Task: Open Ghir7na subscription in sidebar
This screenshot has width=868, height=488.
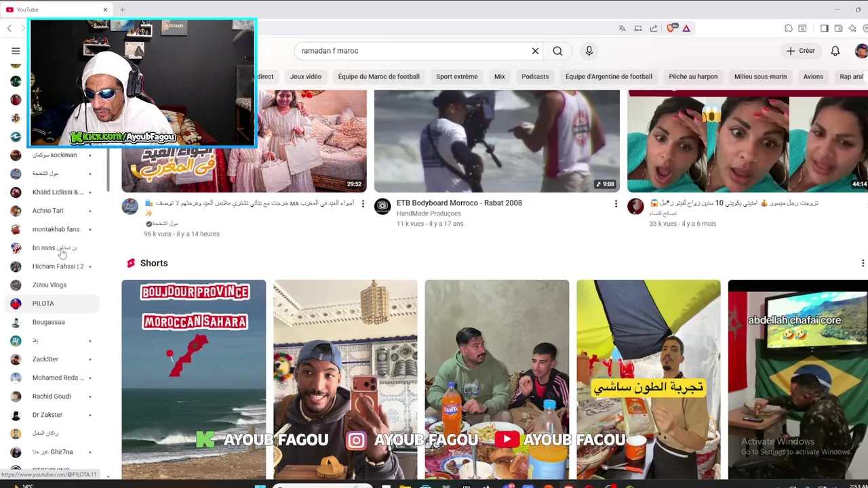Action: click(x=51, y=452)
